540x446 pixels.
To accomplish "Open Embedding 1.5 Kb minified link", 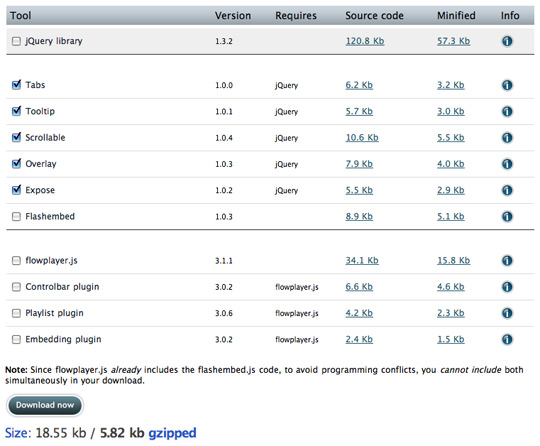I will pyautogui.click(x=451, y=340).
